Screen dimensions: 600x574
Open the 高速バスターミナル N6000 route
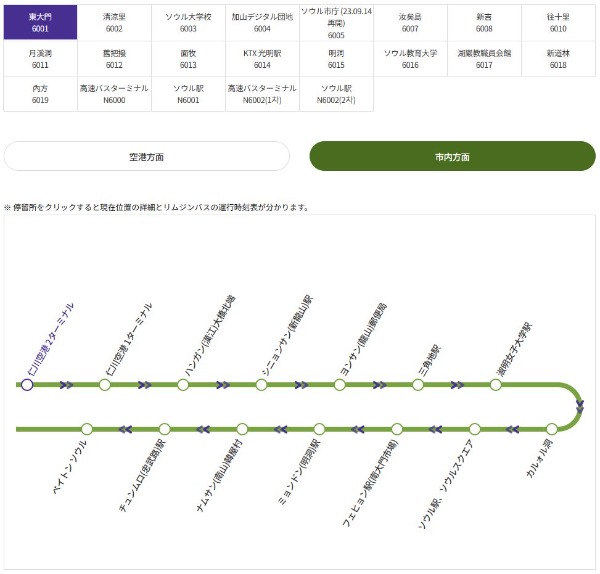(x=114, y=94)
